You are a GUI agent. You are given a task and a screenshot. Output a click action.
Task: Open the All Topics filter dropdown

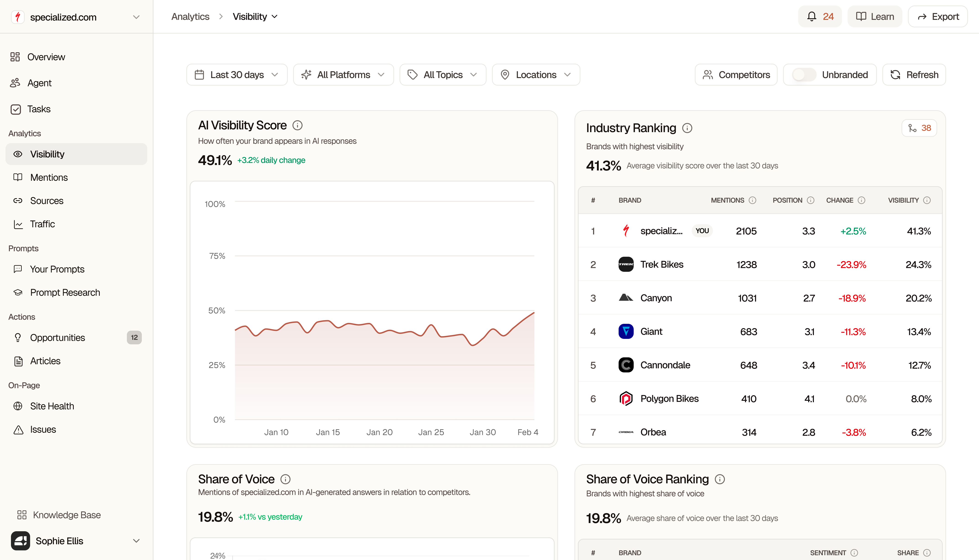point(443,75)
